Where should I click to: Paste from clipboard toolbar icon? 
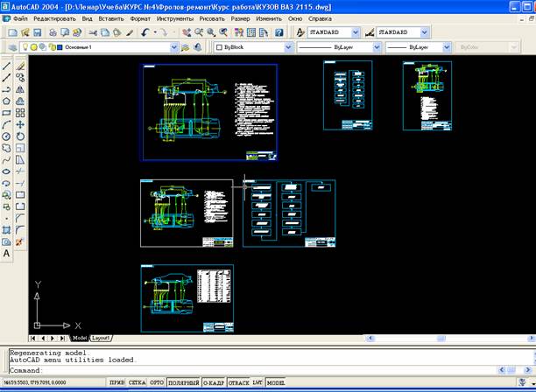point(117,32)
